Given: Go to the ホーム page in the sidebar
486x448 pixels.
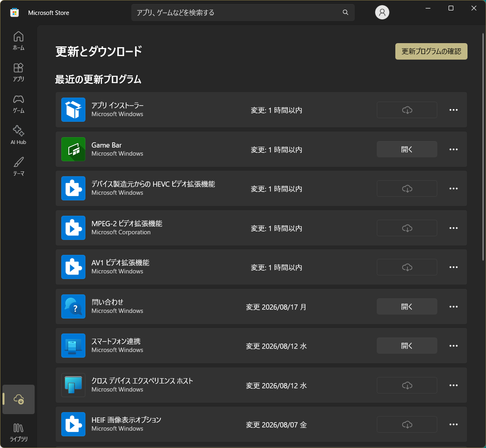Looking at the screenshot, I should click(x=19, y=40).
